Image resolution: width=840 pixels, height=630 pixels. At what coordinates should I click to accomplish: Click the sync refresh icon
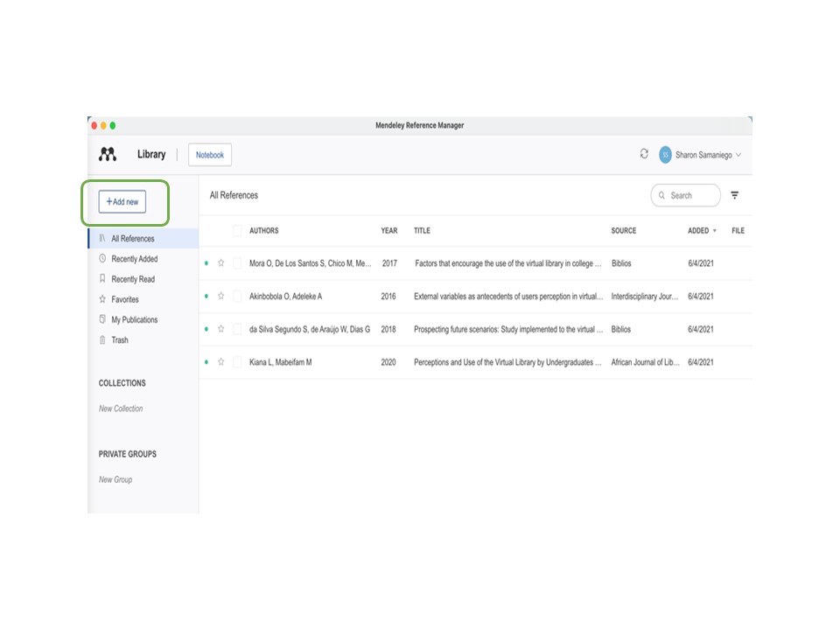(644, 154)
